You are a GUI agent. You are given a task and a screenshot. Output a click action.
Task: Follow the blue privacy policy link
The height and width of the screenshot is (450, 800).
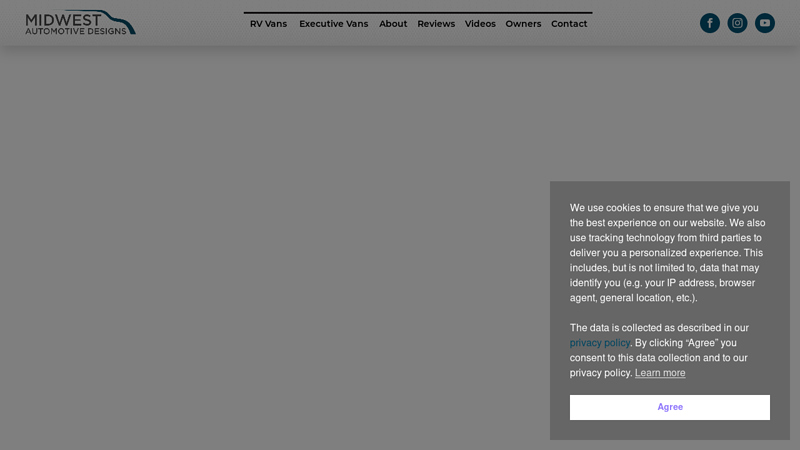[x=600, y=343]
